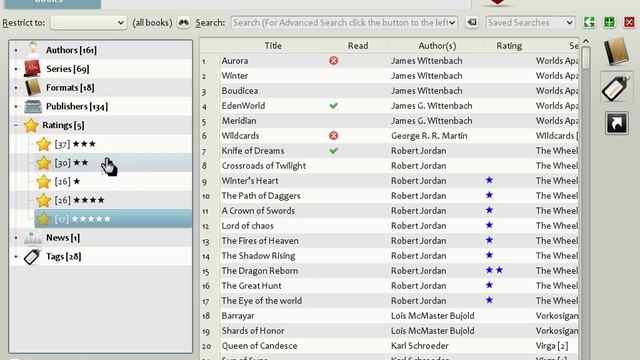640x360 pixels.
Task: Select the [17] five-star ratings item
Action: 113,219
